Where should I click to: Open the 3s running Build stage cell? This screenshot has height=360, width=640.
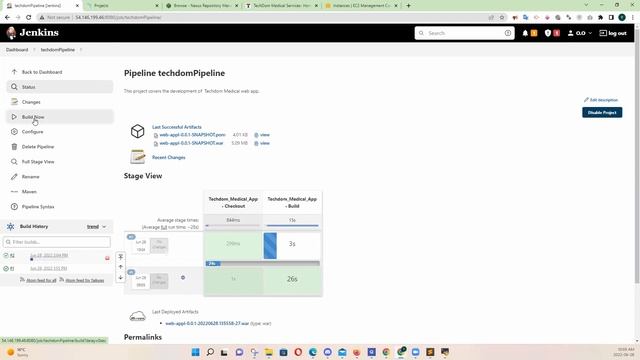tap(292, 244)
